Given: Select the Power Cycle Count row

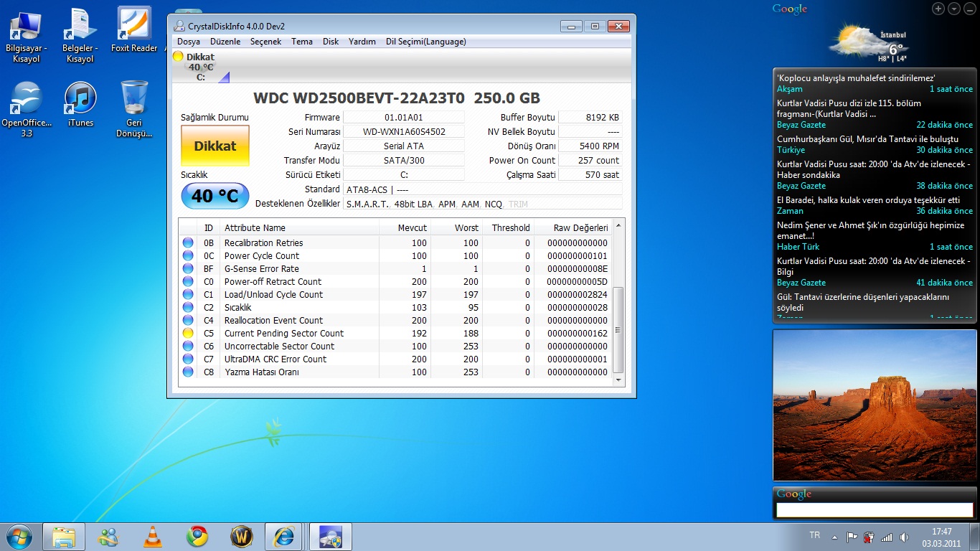Looking at the screenshot, I should [x=395, y=256].
